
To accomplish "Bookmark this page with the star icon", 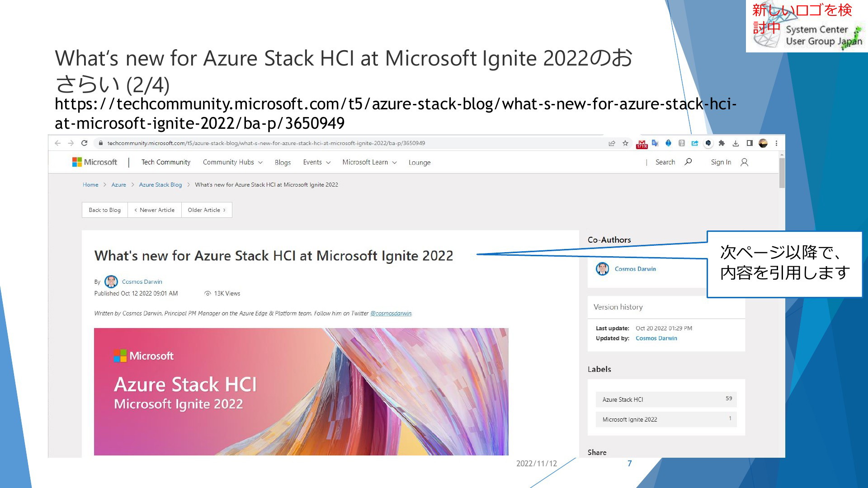I will click(x=625, y=143).
